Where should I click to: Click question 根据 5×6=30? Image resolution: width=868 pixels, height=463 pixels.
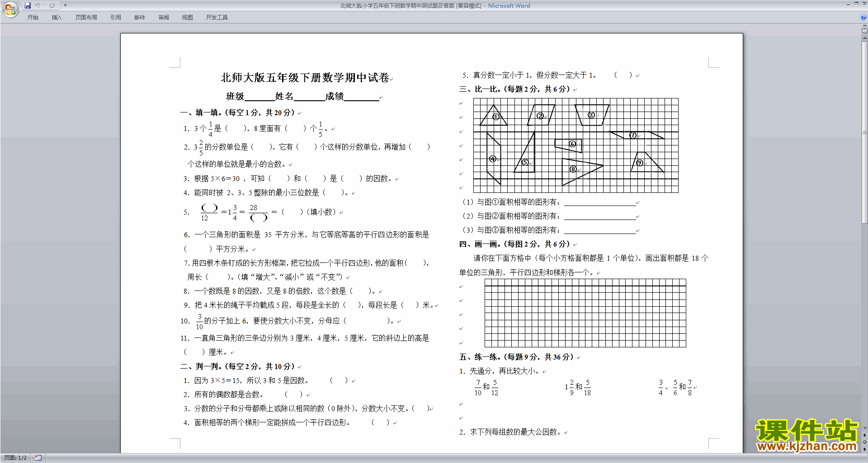coord(288,179)
